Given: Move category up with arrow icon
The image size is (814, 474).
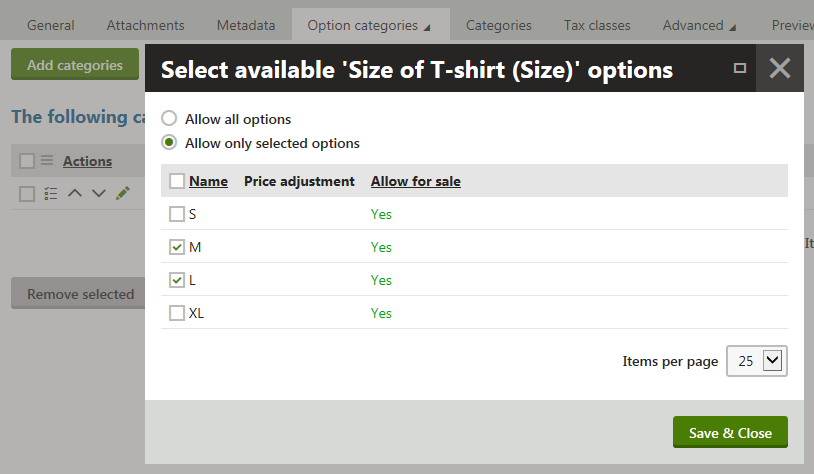Looking at the screenshot, I should point(75,193).
